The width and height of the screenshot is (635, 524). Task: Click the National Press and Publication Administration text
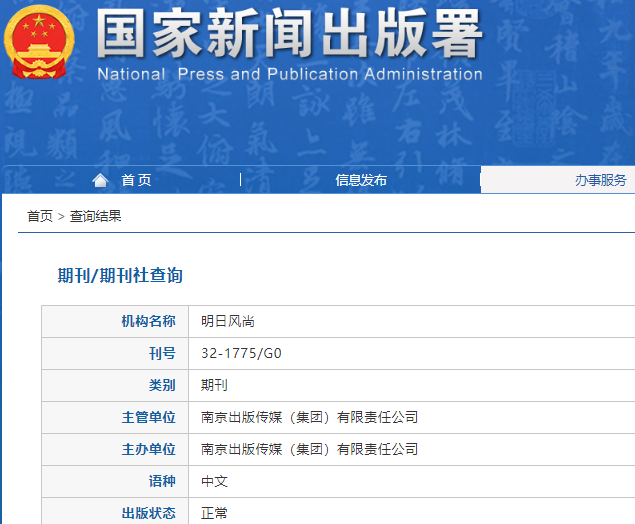click(290, 74)
